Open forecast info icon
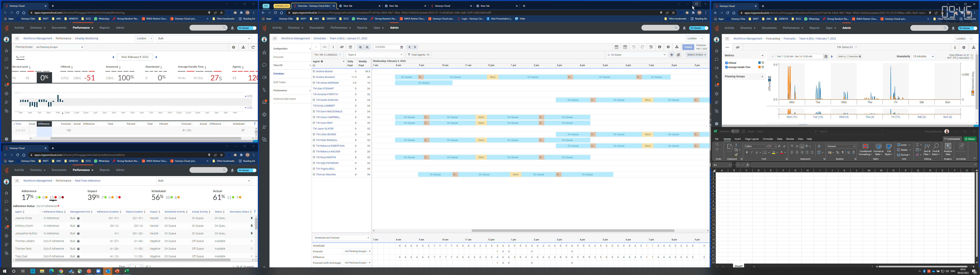The image size is (980, 275). click(955, 48)
